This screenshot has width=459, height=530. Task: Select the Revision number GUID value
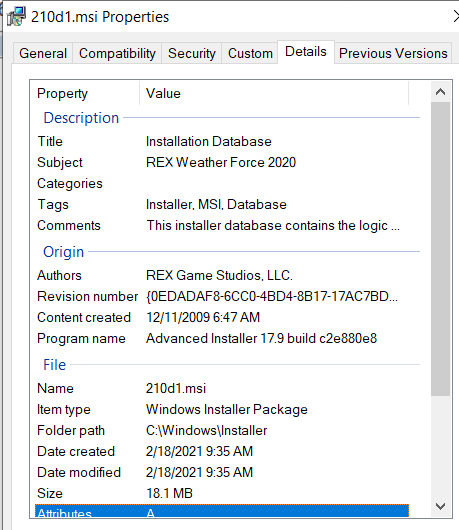(272, 296)
